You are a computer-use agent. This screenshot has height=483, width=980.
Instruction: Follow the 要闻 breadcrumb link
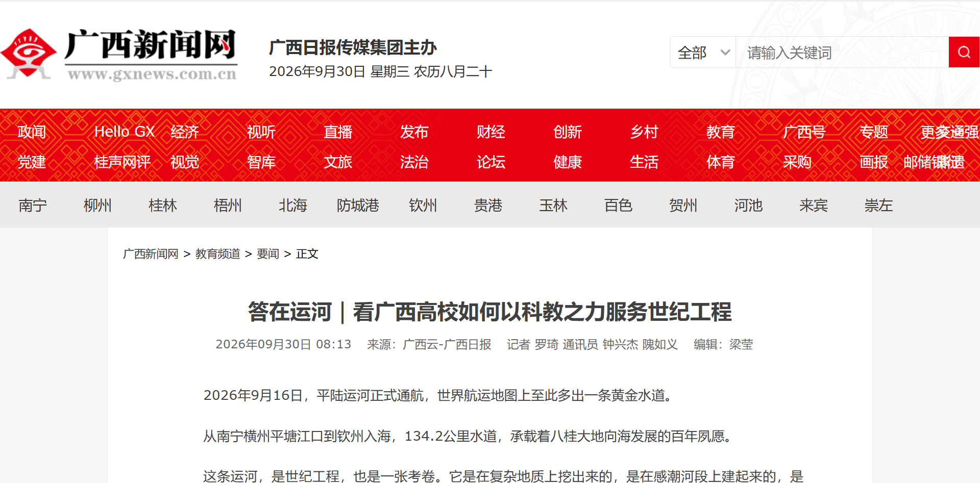click(268, 253)
